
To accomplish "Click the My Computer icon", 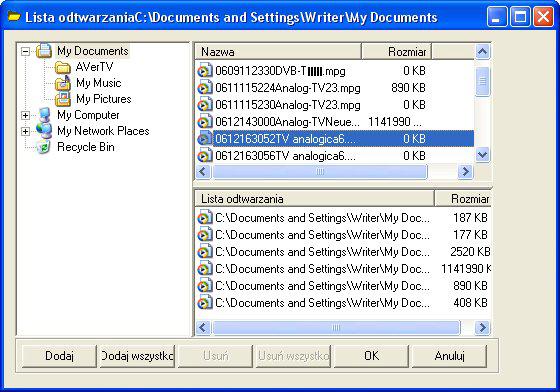I will 44,115.
